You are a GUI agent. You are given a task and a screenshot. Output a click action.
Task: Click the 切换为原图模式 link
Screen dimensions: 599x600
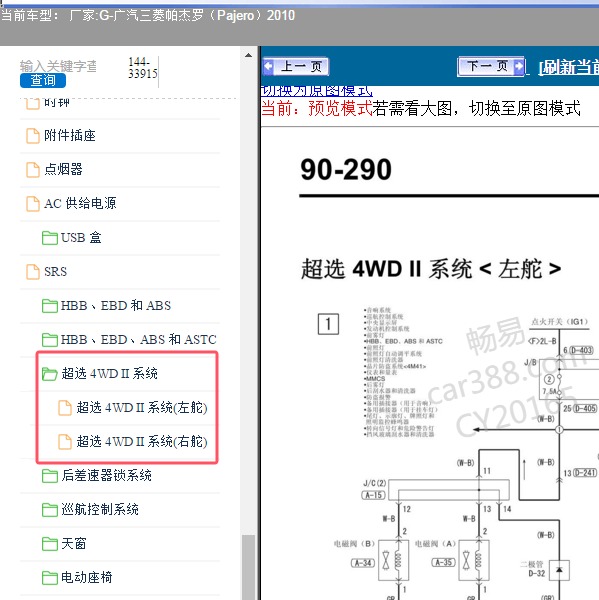pos(317,91)
